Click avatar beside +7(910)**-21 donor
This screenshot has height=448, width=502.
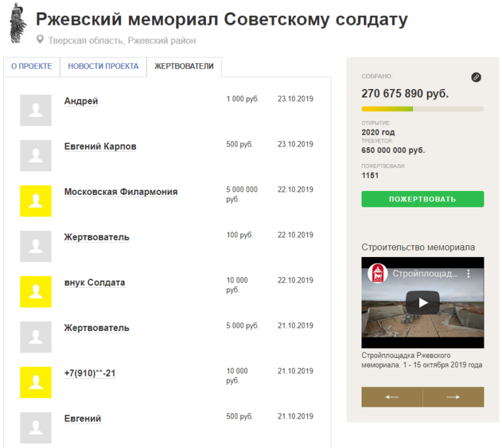point(35,383)
